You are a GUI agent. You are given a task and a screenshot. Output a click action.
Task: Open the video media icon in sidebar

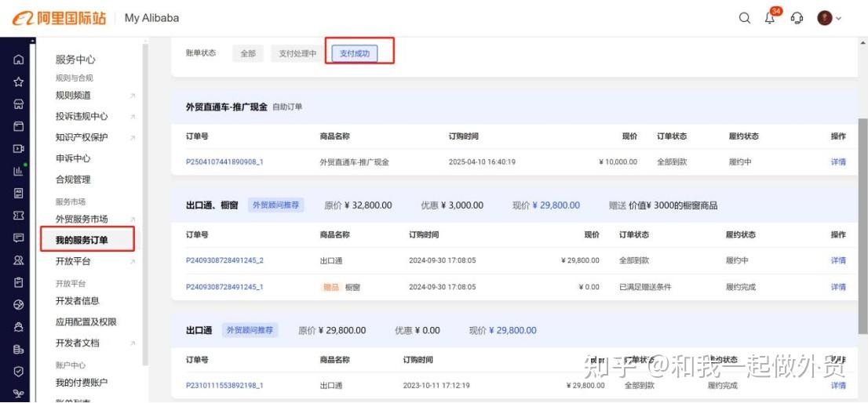[18, 149]
